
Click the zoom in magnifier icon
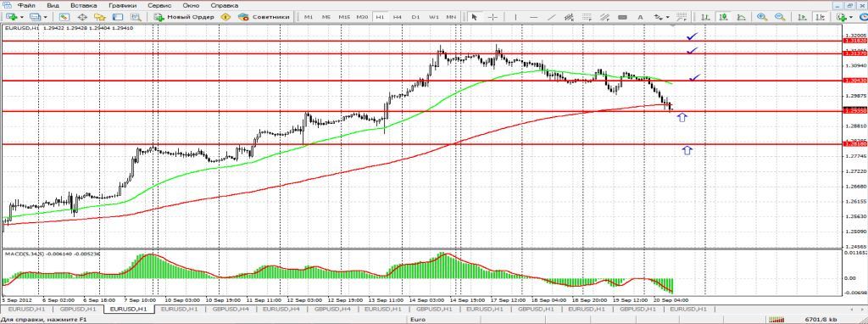[x=762, y=17]
